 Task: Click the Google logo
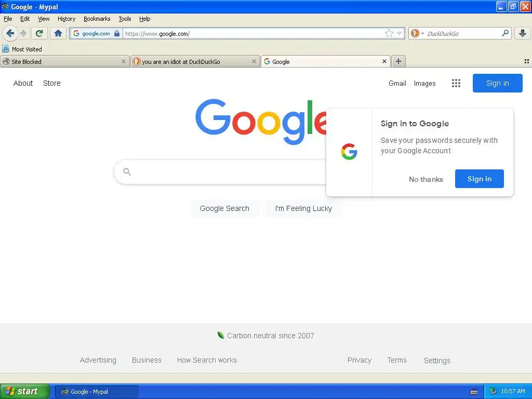261,122
